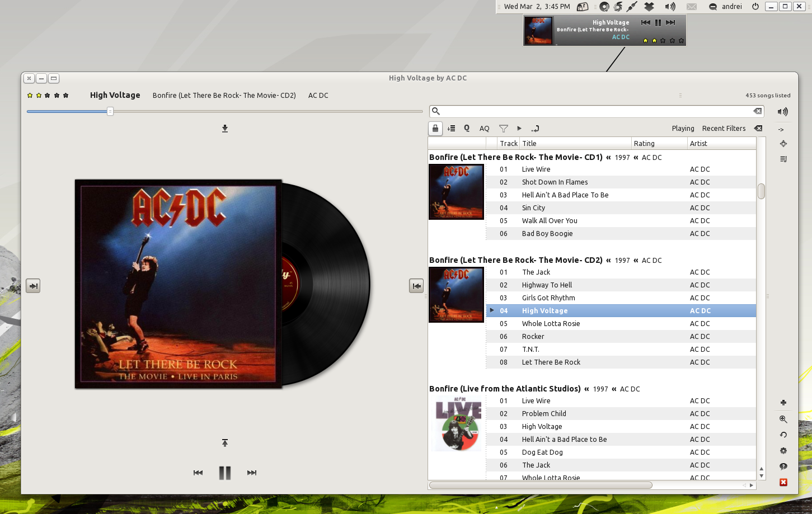Pause playback in the main player
This screenshot has width=812, height=514.
point(225,473)
